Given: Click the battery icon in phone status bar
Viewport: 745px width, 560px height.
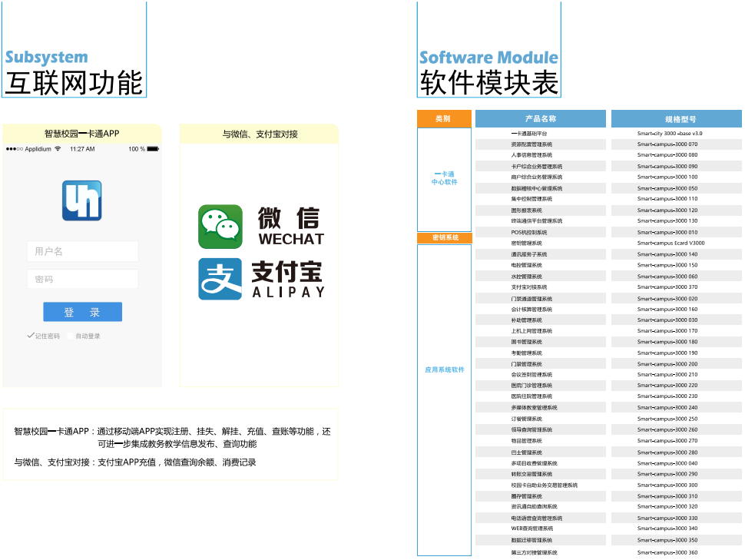Looking at the screenshot, I should 153,149.
